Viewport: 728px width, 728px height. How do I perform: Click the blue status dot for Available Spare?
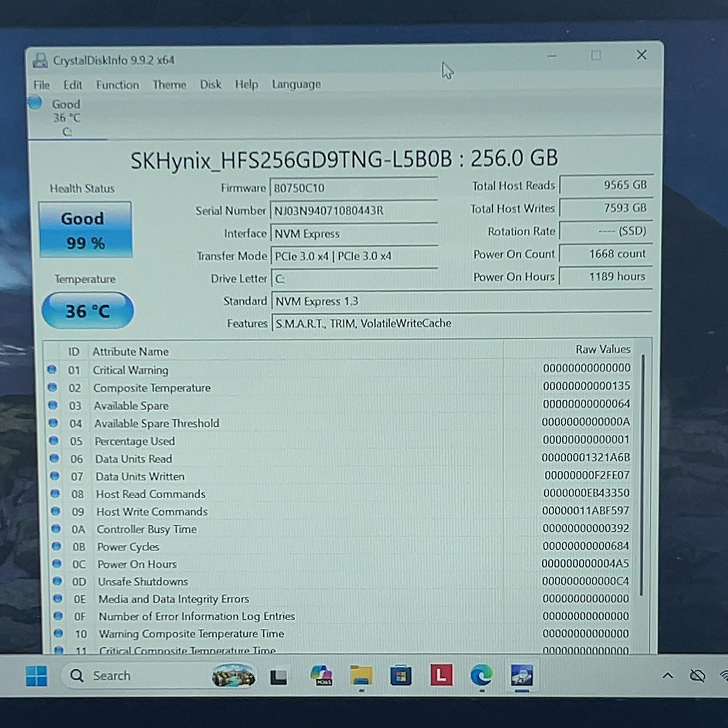(x=53, y=405)
